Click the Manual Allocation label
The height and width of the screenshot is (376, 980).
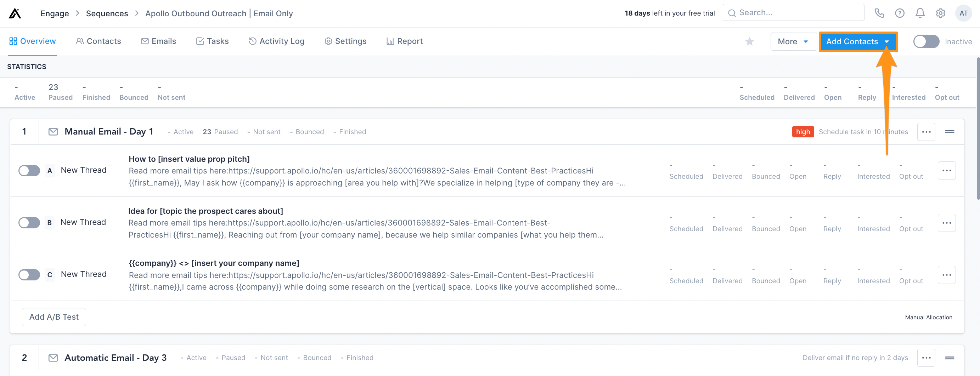(928, 318)
